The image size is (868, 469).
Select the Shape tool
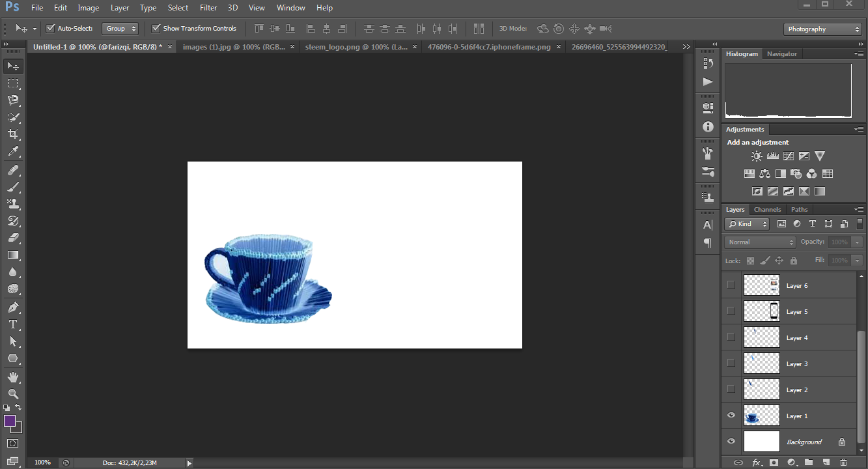click(13, 358)
